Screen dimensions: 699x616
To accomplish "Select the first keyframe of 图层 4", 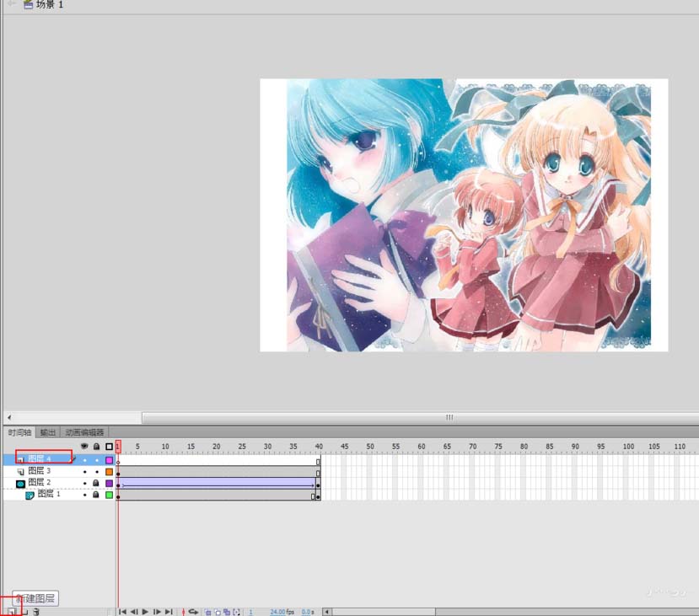I will click(118, 461).
